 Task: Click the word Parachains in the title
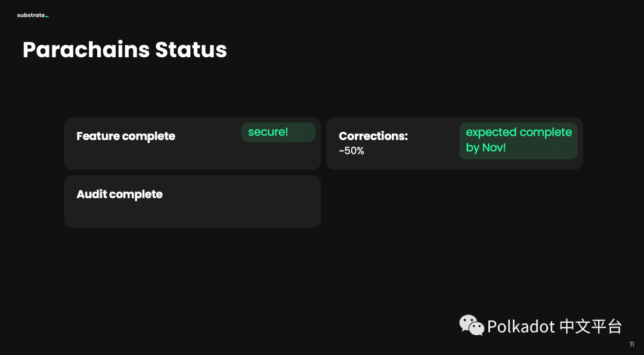[x=86, y=50]
